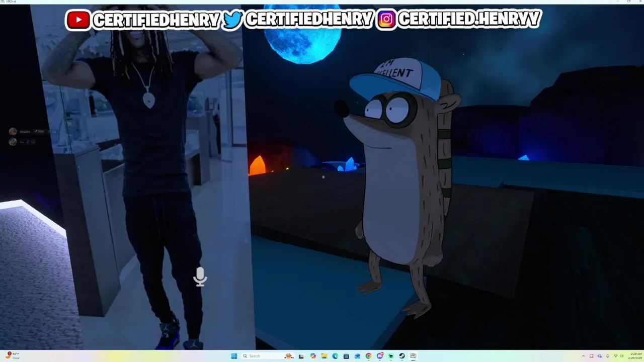Open network settings from system tray

point(615,356)
